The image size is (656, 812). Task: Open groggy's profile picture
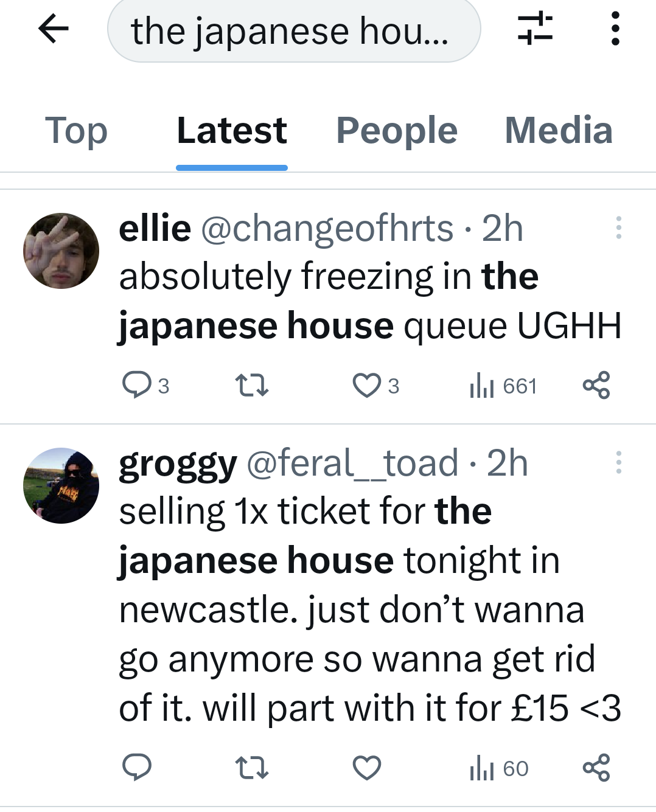[x=61, y=485]
